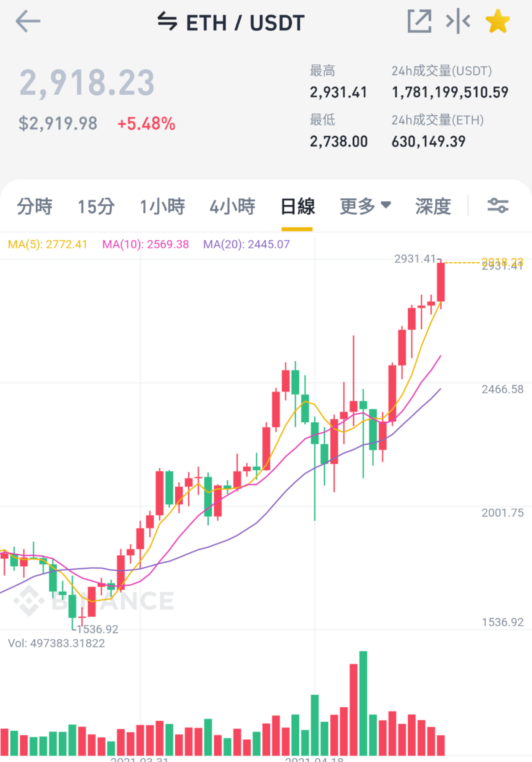
Task: Tap the tallest green volume bar
Action: click(363, 703)
